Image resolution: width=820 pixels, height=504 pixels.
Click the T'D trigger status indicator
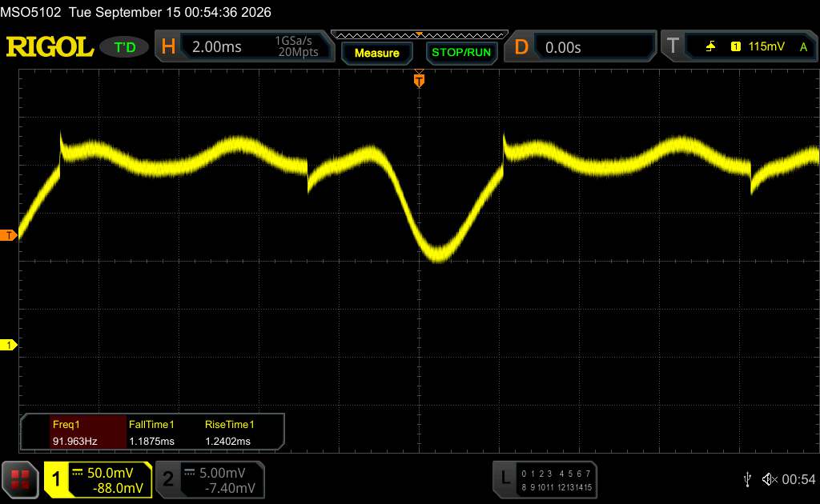pos(124,47)
